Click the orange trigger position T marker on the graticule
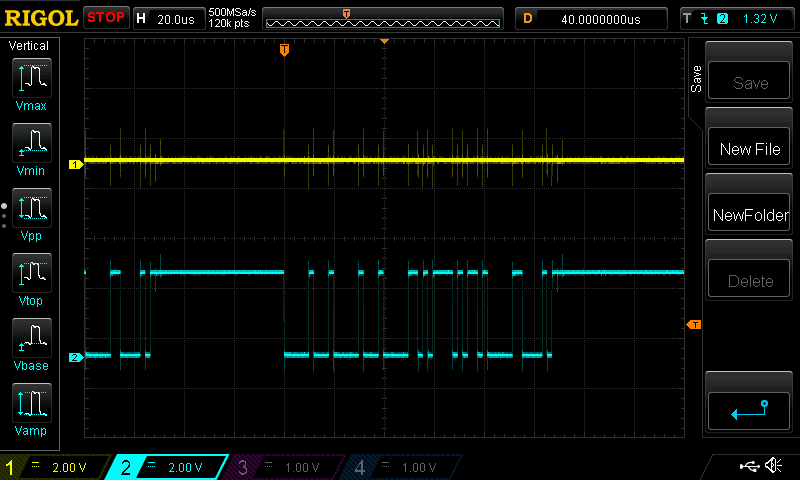 284,49
